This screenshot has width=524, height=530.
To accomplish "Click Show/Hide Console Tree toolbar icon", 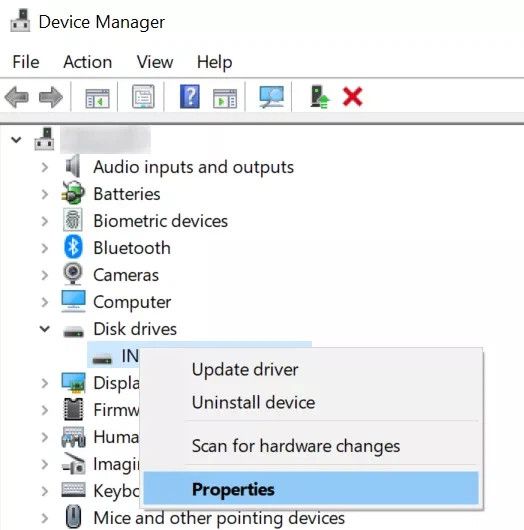I will [97, 98].
